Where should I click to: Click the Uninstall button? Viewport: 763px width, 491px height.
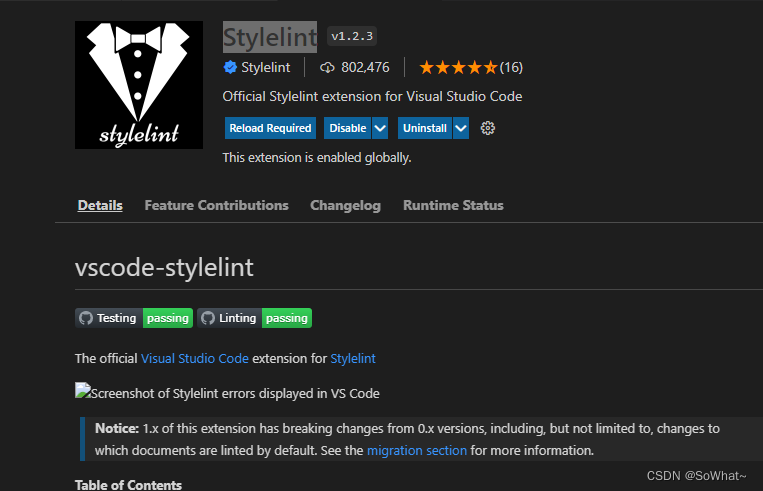click(425, 128)
